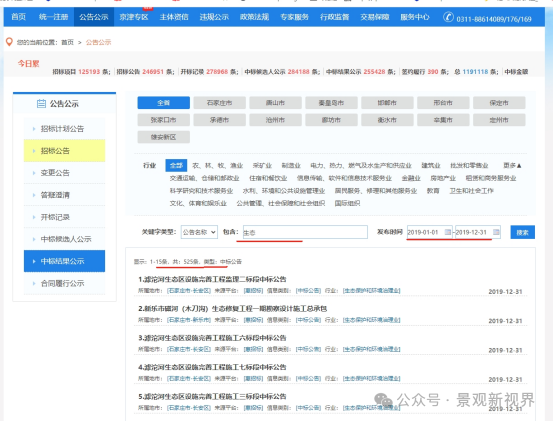Filter by 保定市 region button
The image size is (553, 422).
[499, 103]
